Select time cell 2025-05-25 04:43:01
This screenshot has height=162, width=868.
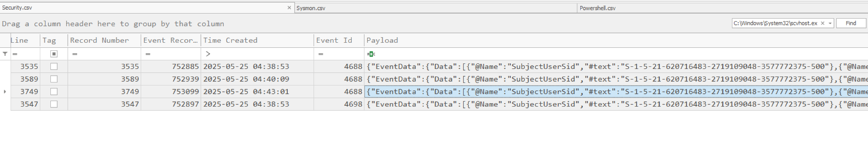click(x=257, y=91)
